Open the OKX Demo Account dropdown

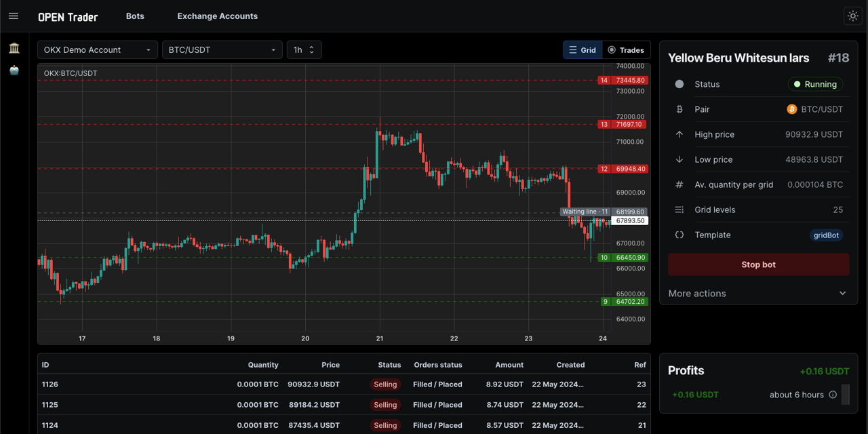[98, 50]
